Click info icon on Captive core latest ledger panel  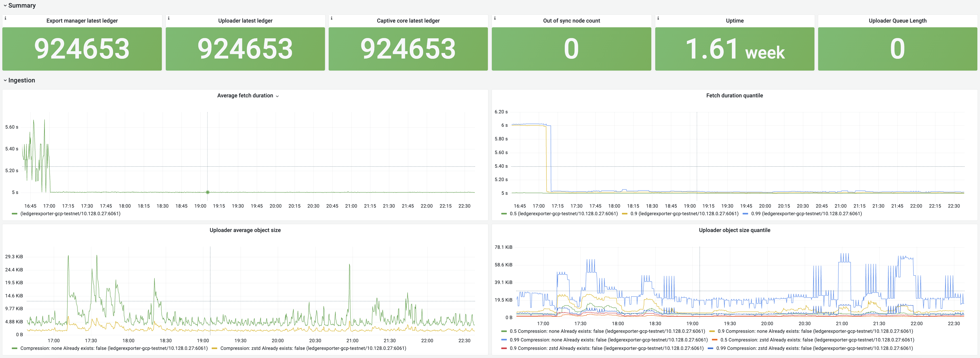331,18
